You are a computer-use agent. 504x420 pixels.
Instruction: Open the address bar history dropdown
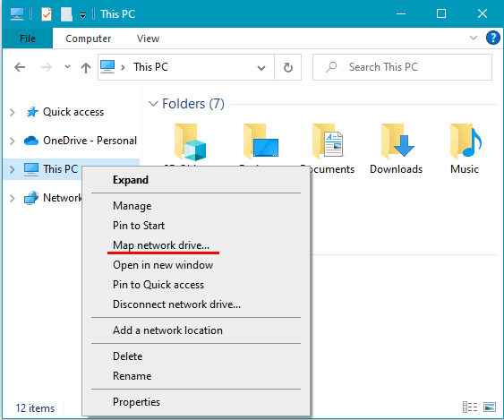pos(261,68)
